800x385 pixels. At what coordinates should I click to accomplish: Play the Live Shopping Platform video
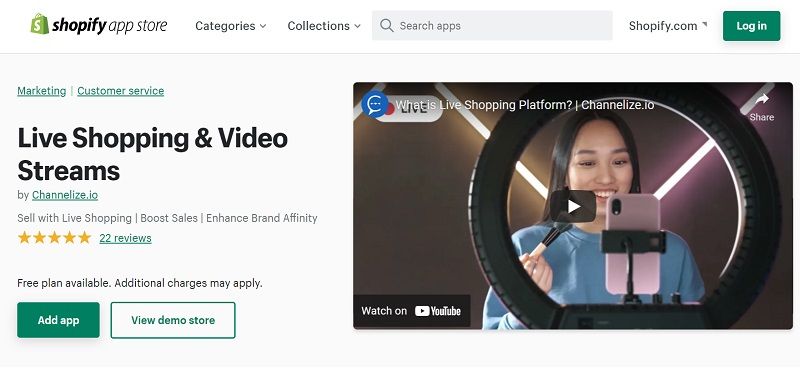[573, 206]
